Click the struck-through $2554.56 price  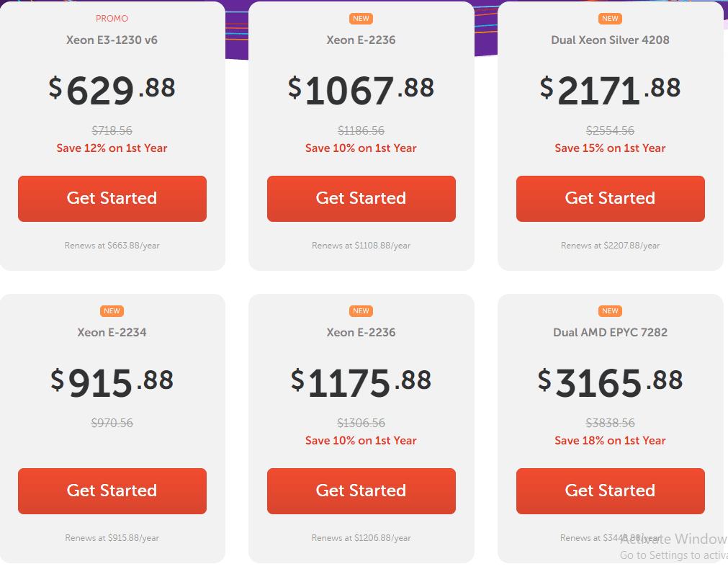[610, 130]
